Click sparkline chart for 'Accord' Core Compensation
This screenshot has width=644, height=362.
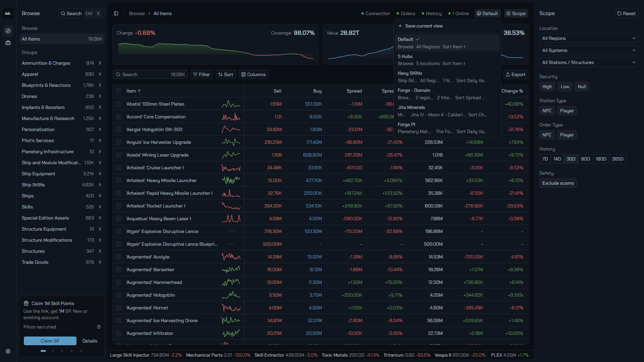tap(231, 117)
